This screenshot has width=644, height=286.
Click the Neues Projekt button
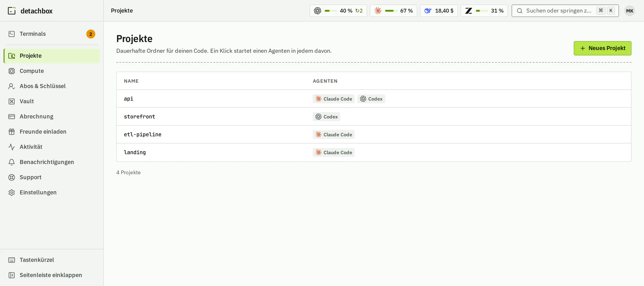point(602,48)
